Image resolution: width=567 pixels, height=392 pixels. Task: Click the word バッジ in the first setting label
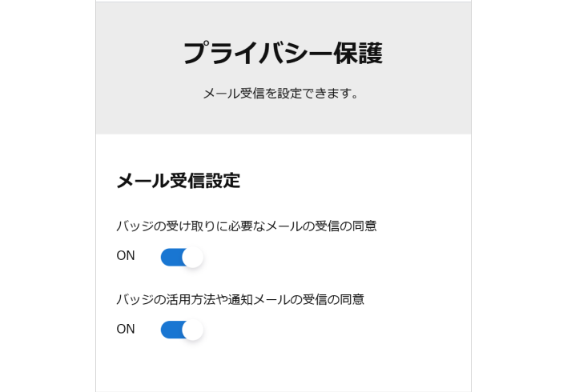135,226
